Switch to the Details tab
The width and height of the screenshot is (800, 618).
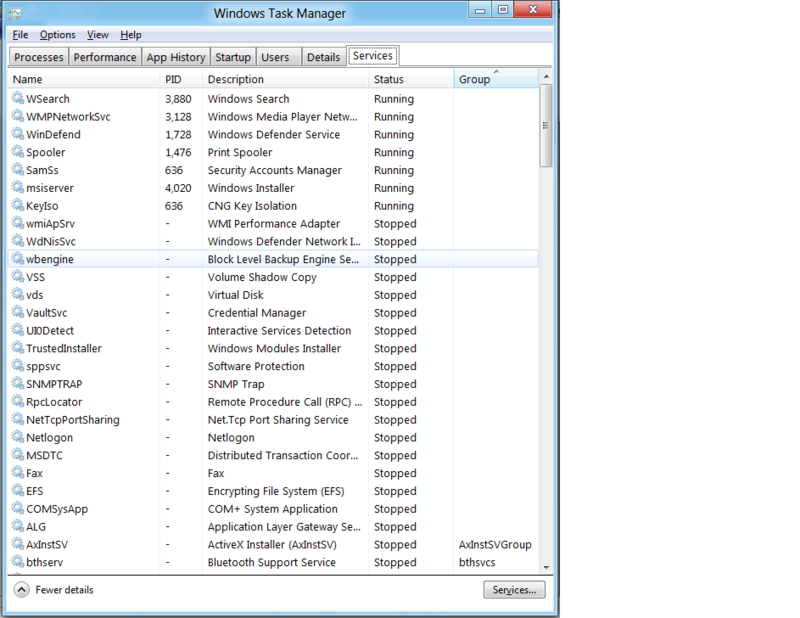click(x=323, y=57)
